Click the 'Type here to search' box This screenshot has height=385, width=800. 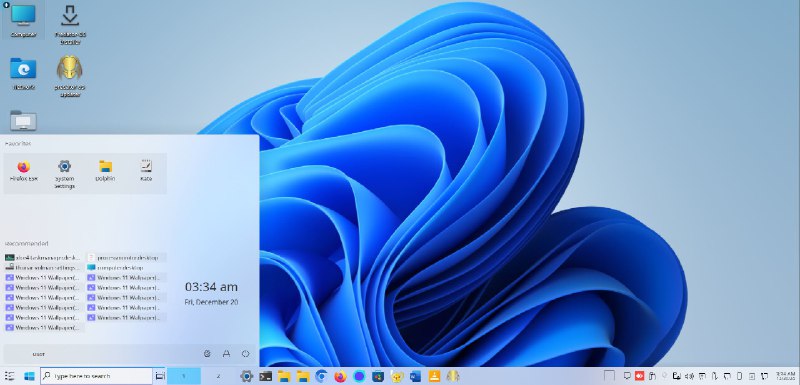tap(96, 376)
